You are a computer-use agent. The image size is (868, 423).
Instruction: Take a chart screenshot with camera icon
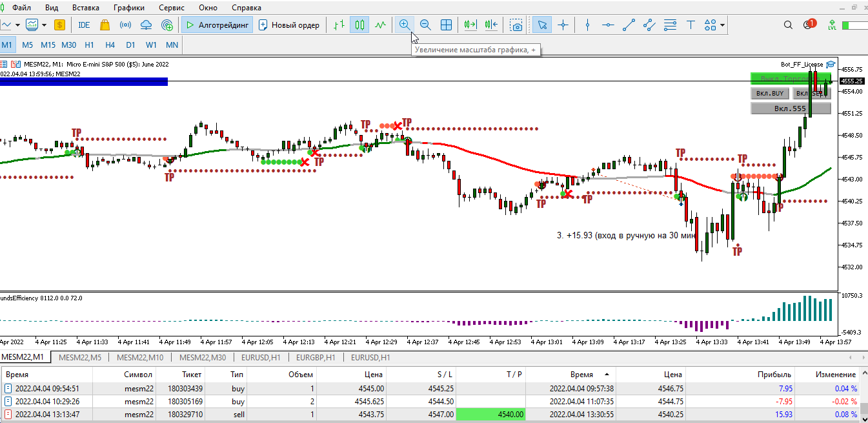[516, 25]
